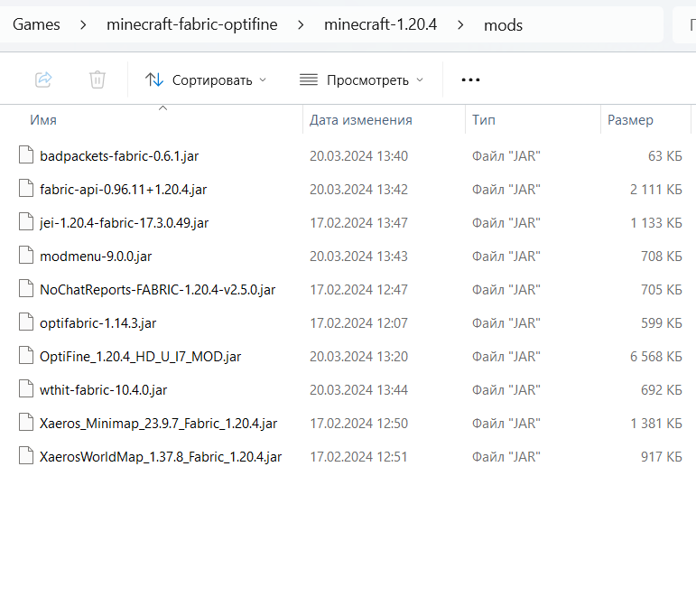Select file wthit-fabric-10.4.0.jar

click(103, 390)
